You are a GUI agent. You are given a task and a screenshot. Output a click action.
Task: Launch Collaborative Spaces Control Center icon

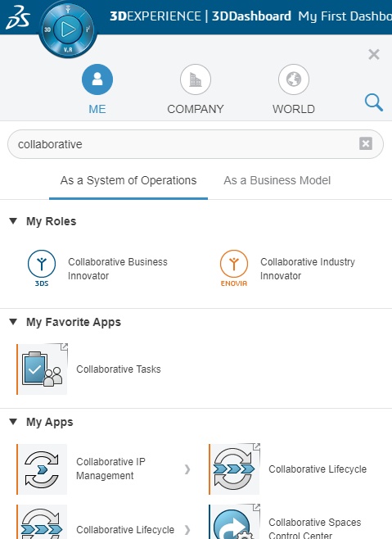click(234, 522)
